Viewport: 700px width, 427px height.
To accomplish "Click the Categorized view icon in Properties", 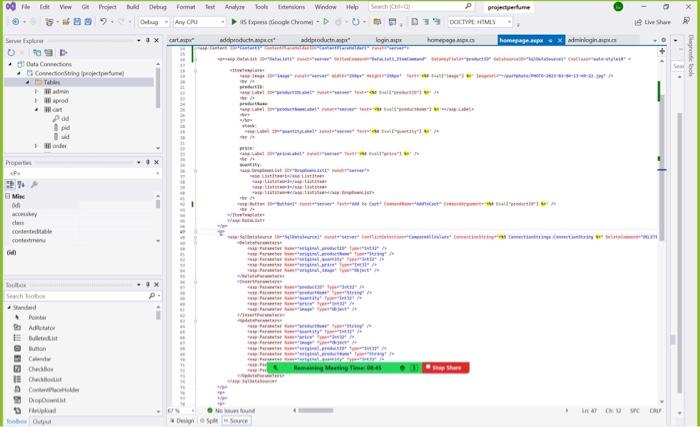I will [10, 184].
